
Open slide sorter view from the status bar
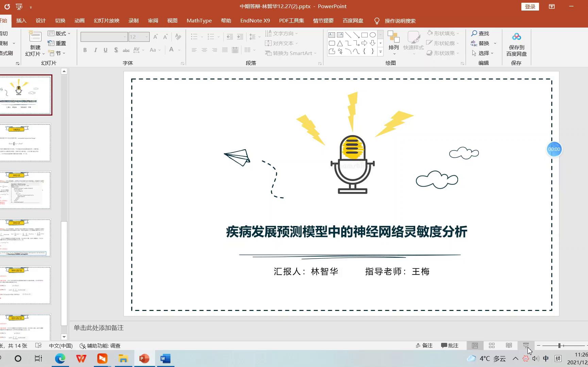coord(491,345)
